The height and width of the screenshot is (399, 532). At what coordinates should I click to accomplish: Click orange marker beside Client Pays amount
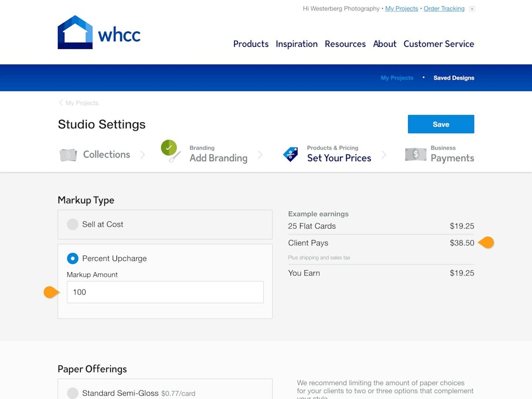[486, 243]
